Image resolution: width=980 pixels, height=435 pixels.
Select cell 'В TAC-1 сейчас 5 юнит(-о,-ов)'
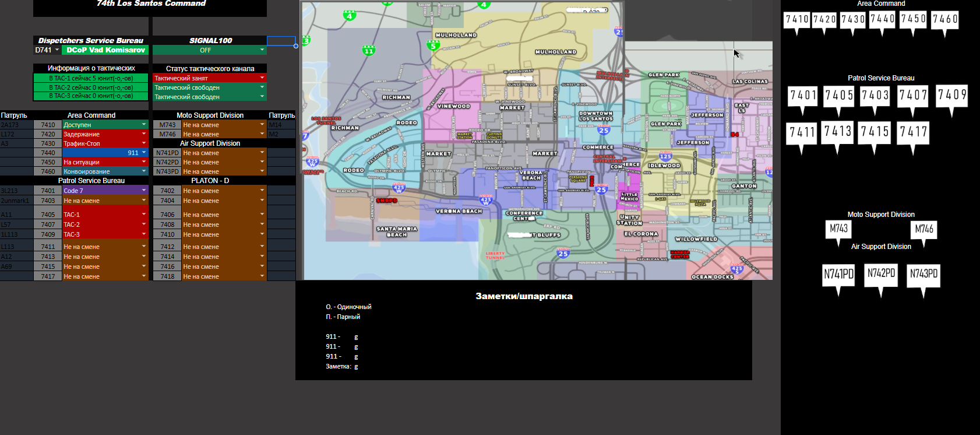click(x=91, y=78)
